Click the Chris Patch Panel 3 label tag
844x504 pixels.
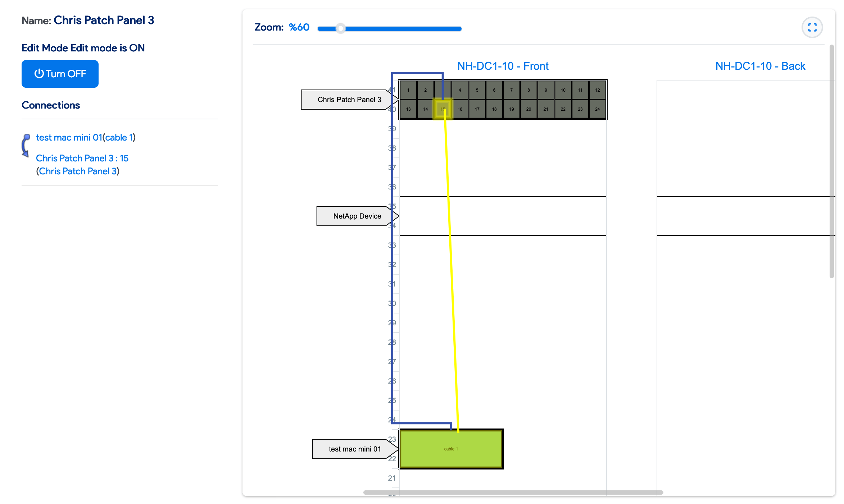tap(349, 99)
